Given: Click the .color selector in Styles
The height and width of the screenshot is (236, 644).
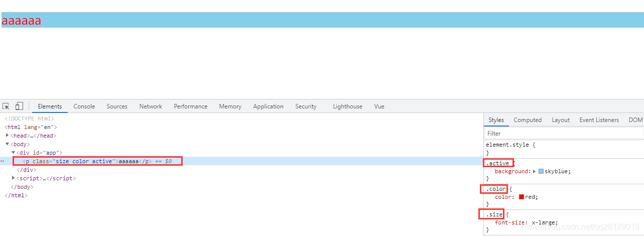Looking at the screenshot, I should click(496, 189).
